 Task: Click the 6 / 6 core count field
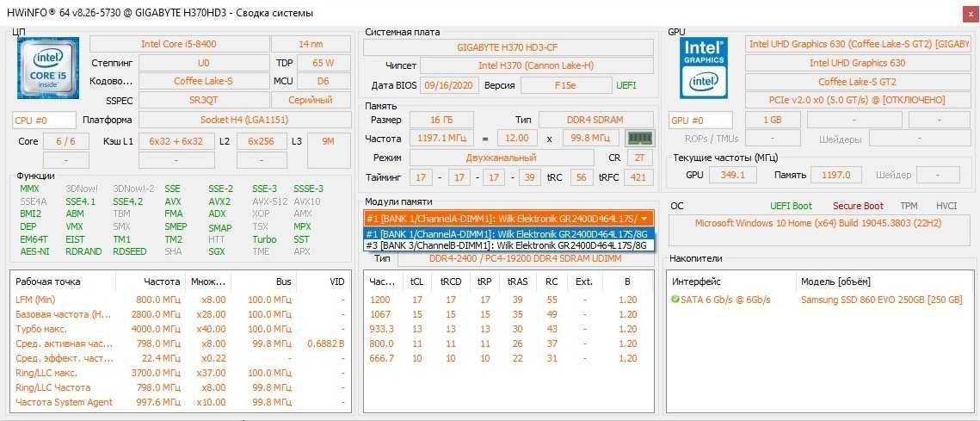click(65, 141)
